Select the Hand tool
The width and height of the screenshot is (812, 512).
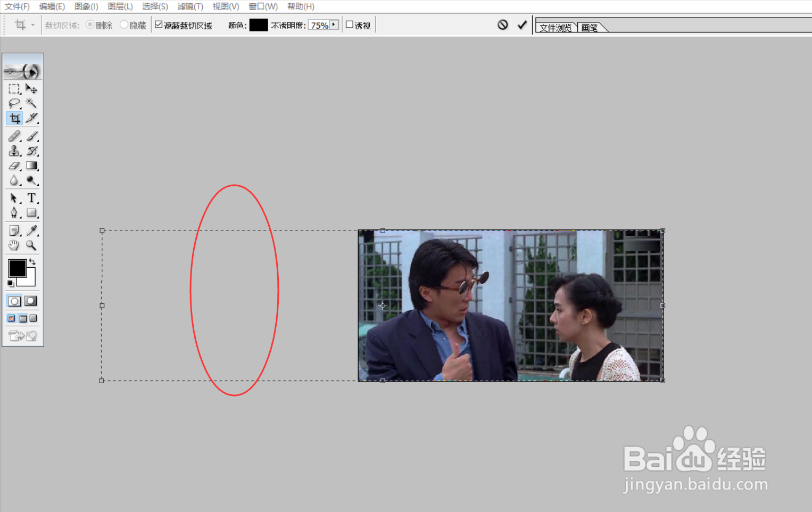pos(14,245)
